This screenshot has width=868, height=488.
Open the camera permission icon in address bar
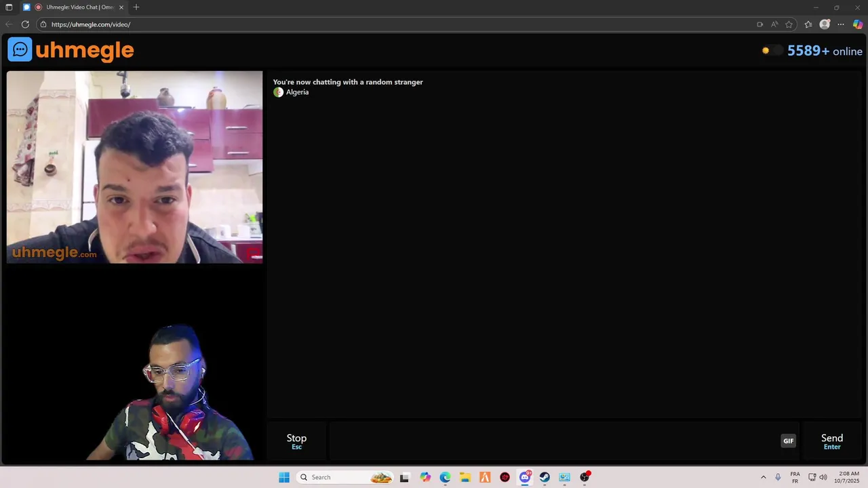click(759, 24)
